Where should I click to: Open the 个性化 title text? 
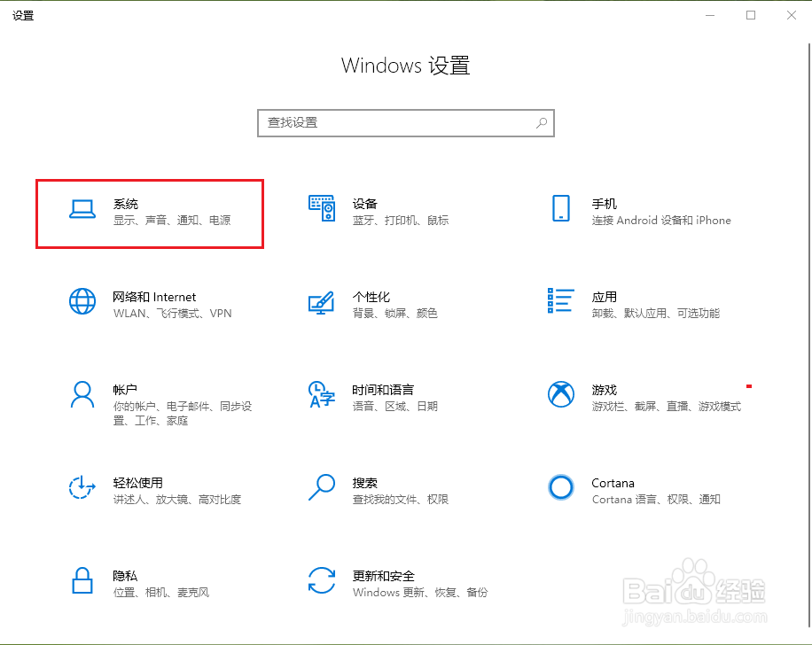371,297
